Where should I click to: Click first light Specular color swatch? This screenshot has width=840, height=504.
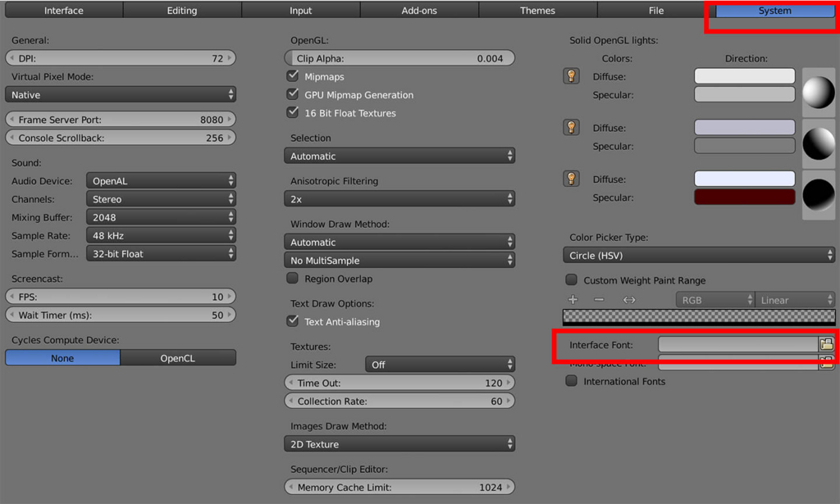745,94
